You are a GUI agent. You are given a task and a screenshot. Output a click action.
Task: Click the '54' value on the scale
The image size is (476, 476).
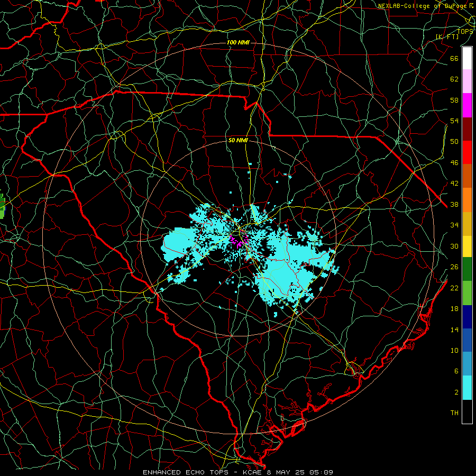(x=454, y=121)
